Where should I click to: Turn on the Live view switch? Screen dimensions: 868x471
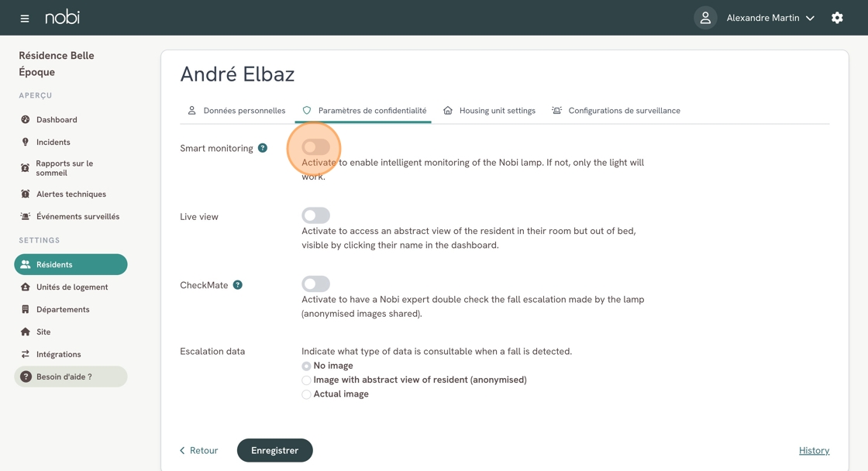click(x=315, y=215)
